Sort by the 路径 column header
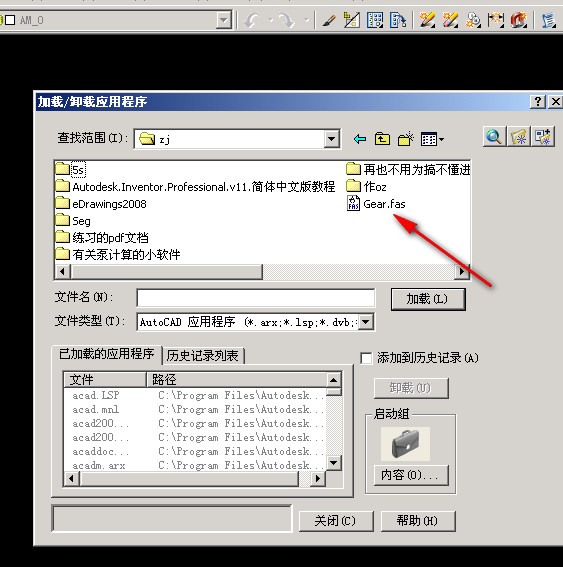The image size is (563, 567). [236, 380]
